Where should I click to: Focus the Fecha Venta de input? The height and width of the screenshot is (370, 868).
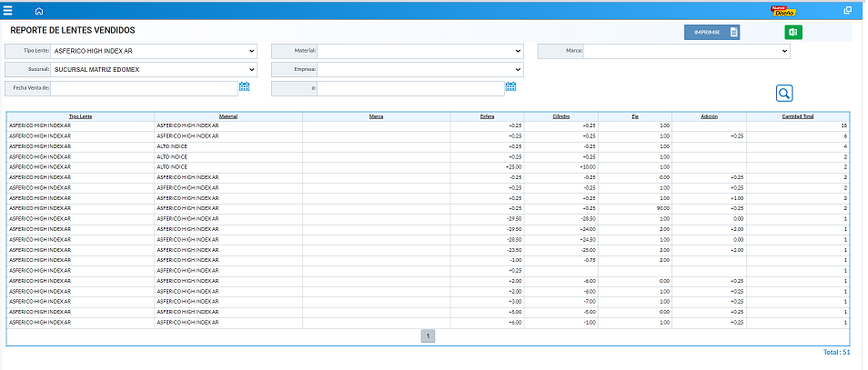pos(144,88)
